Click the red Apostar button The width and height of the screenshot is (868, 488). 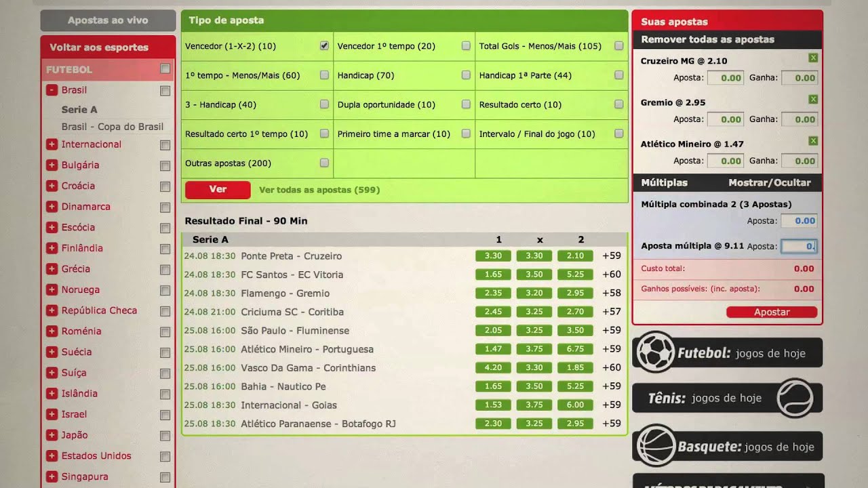click(772, 312)
